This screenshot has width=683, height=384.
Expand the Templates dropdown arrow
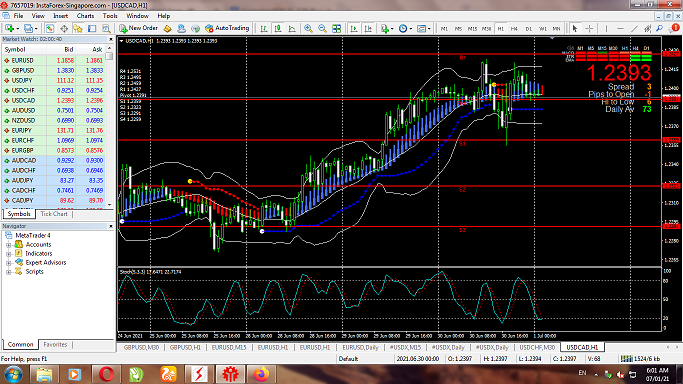click(x=429, y=29)
